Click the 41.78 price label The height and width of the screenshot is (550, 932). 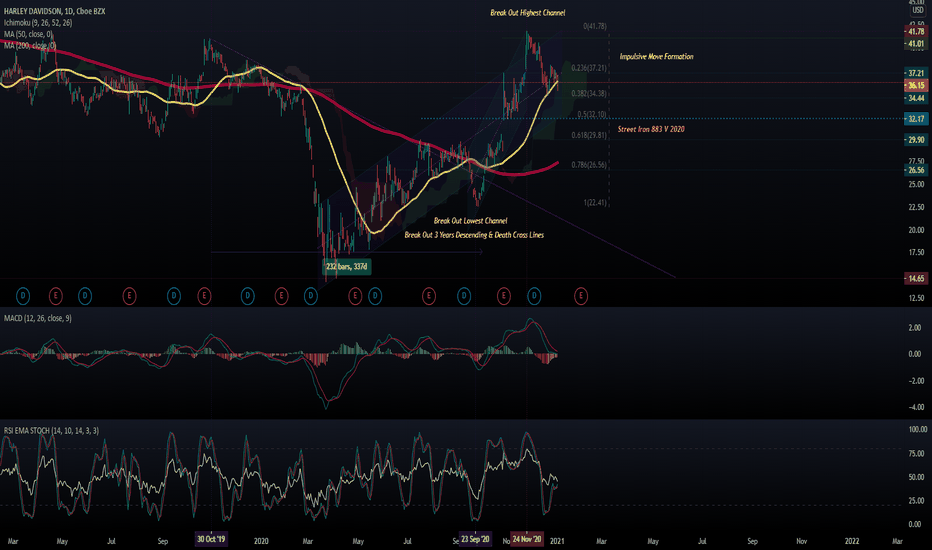916,32
